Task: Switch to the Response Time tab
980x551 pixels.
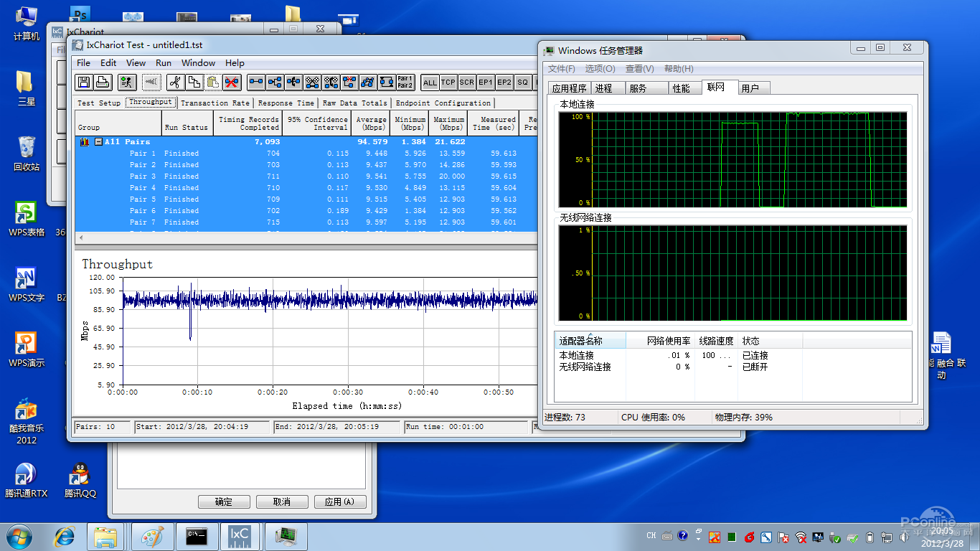Action: pyautogui.click(x=286, y=103)
